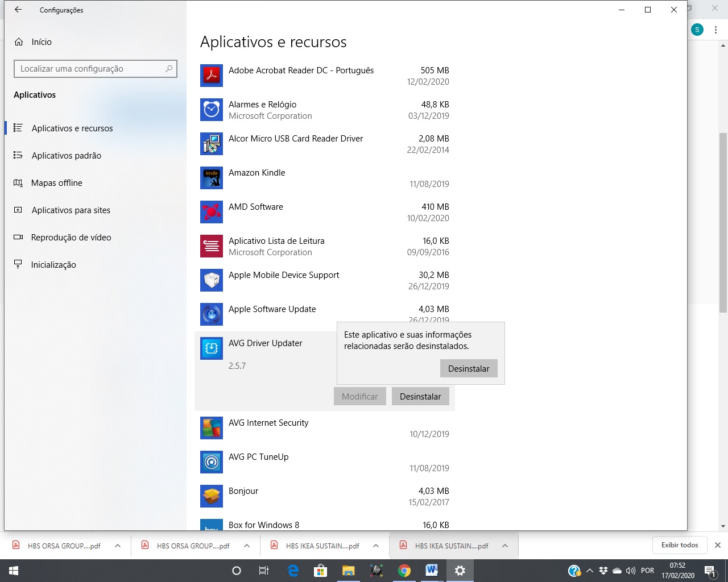Select the Alcor Micro USB Card Reader Driver entry
Viewport: 728px width, 582px height.
coord(325,144)
